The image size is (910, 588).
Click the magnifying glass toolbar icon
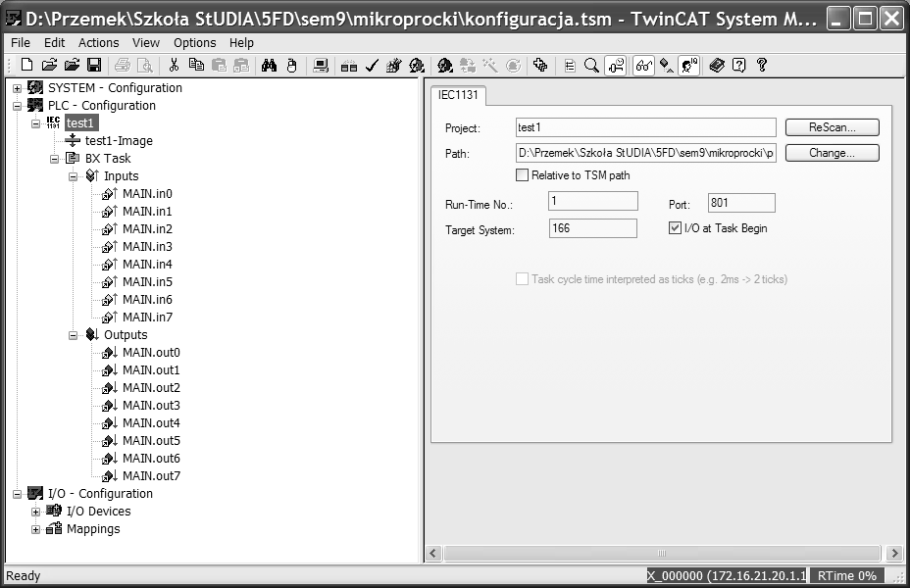point(591,65)
